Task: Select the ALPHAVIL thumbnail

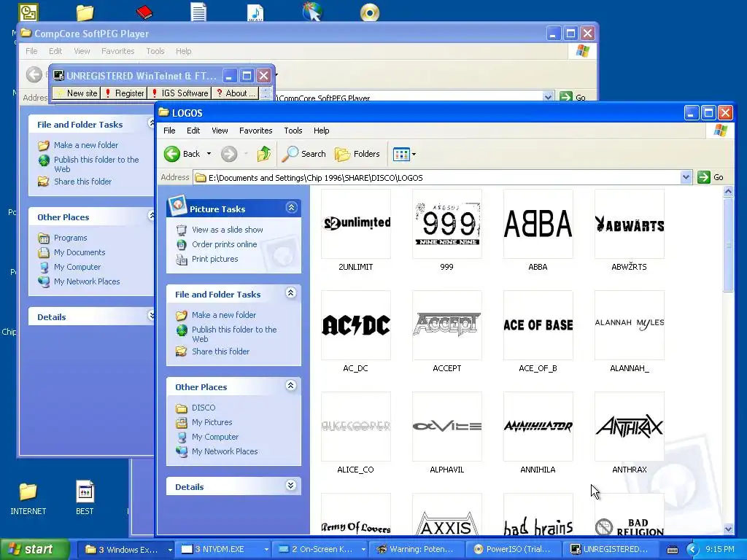Action: point(447,427)
